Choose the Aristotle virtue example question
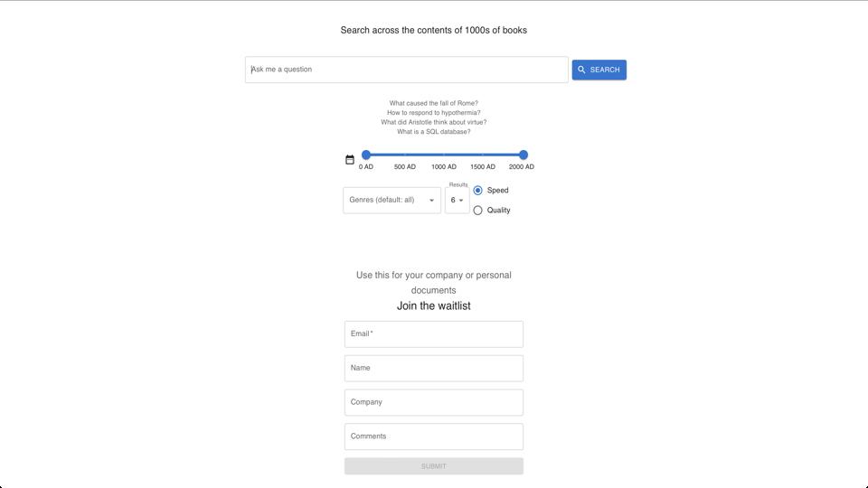 tap(434, 122)
